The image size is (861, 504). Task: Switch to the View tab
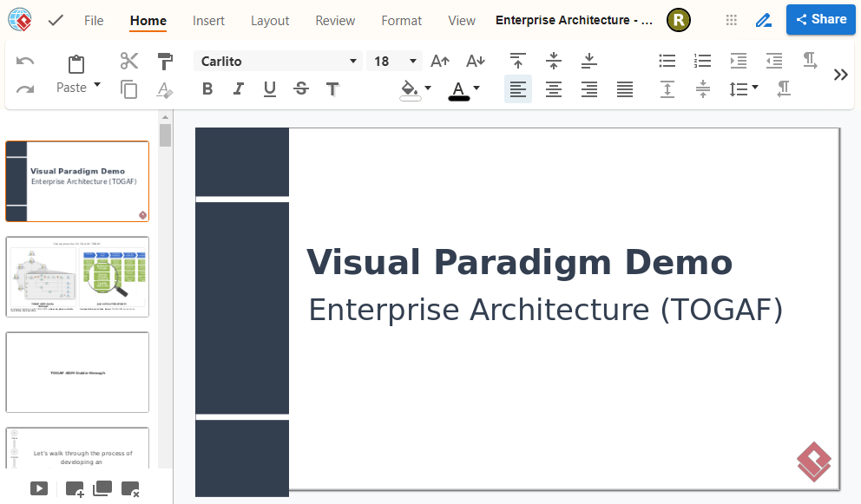click(x=462, y=21)
